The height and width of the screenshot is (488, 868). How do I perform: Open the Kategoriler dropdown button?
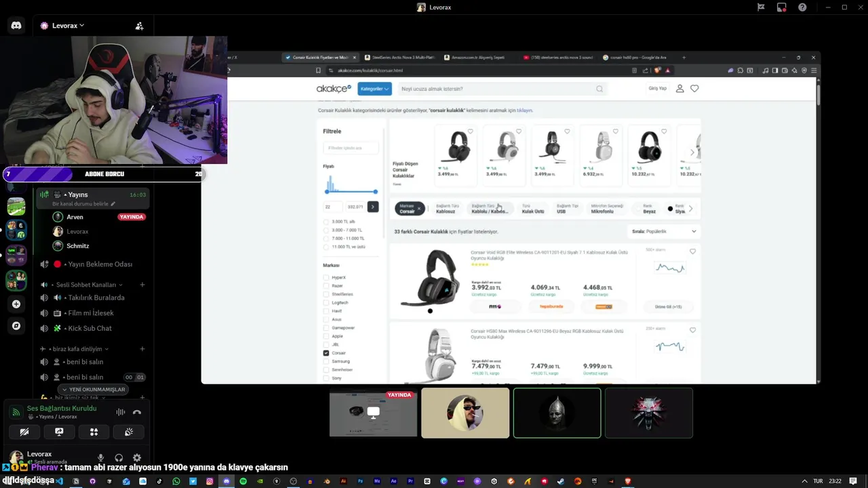click(374, 89)
